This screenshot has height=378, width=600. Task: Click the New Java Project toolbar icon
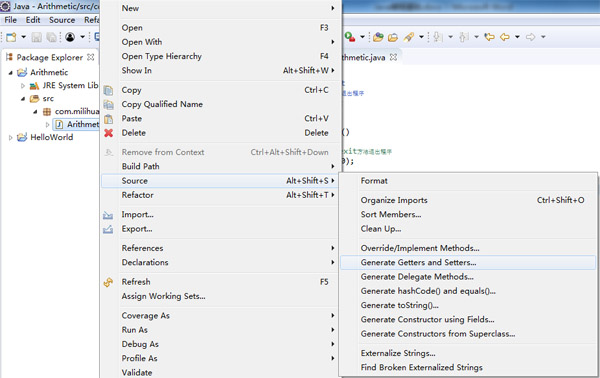[x=378, y=37]
